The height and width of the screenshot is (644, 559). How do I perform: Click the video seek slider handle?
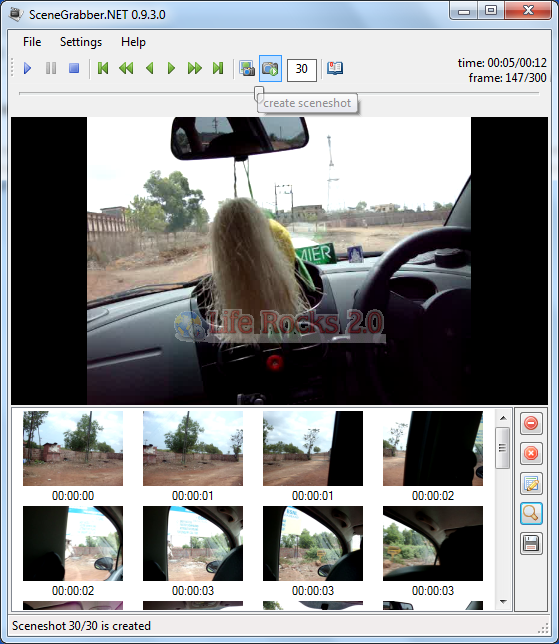[x=259, y=94]
